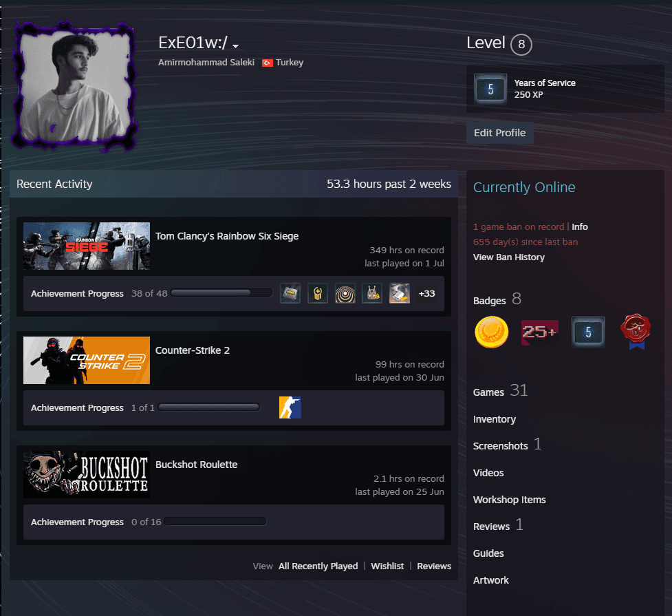
Task: Select the blue 5 badge under Badges
Action: point(588,332)
